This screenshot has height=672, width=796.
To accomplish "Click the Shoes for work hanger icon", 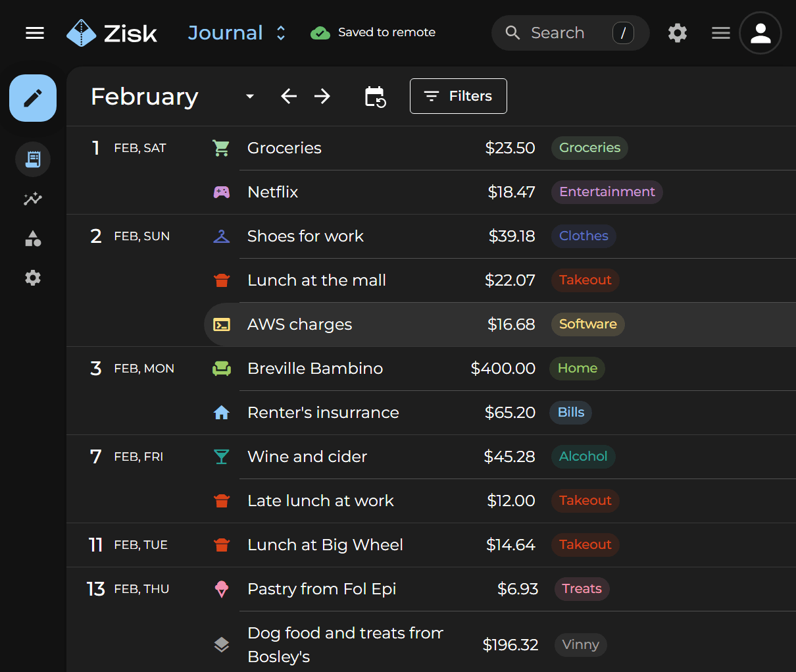I will point(222,236).
